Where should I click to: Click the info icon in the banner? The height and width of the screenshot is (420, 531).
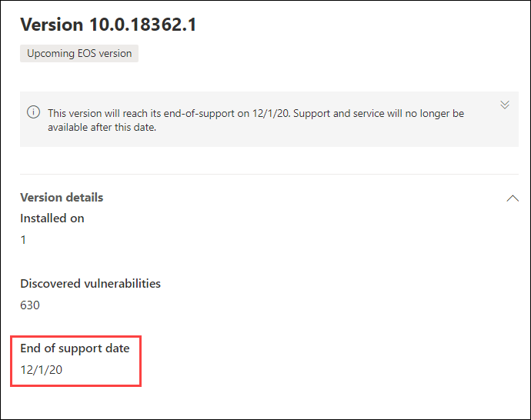click(x=34, y=112)
